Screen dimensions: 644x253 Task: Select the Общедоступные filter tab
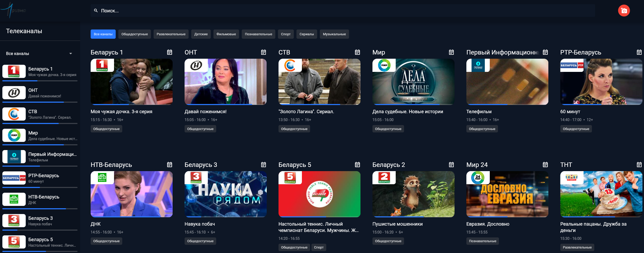135,34
